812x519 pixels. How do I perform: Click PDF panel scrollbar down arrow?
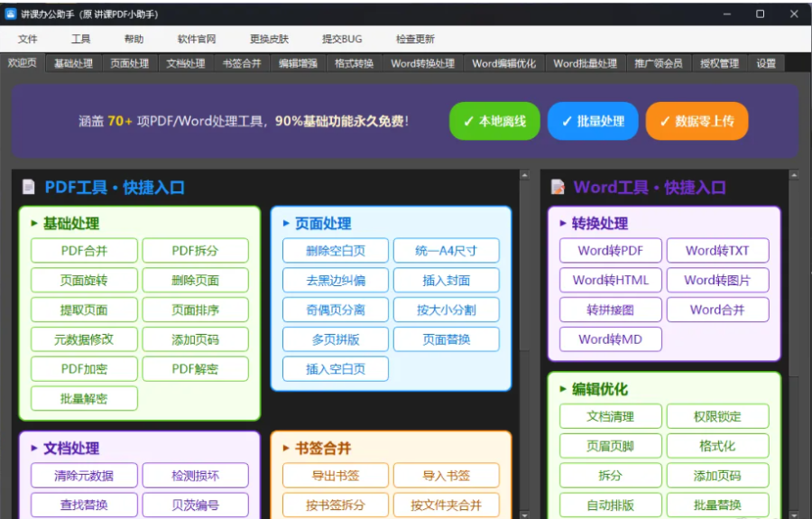click(524, 514)
